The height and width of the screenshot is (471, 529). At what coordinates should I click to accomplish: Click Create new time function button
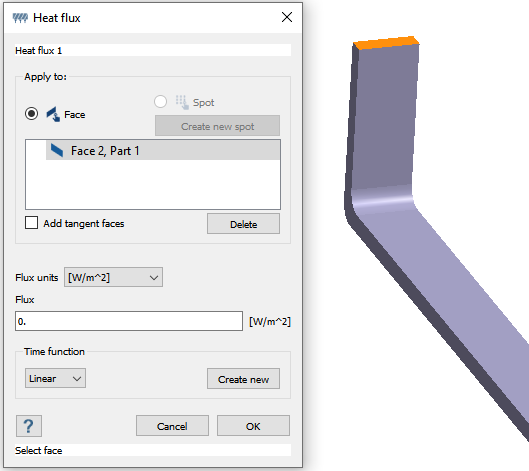click(x=243, y=379)
